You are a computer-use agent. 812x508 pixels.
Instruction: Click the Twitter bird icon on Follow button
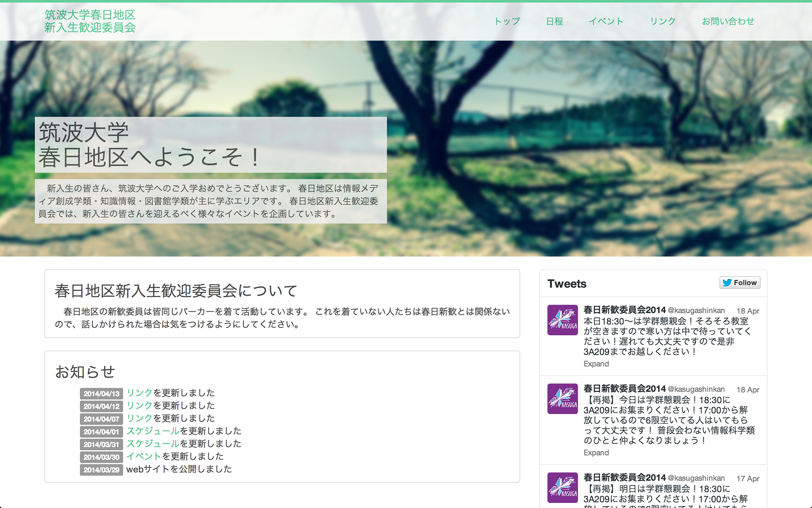pyautogui.click(x=727, y=283)
